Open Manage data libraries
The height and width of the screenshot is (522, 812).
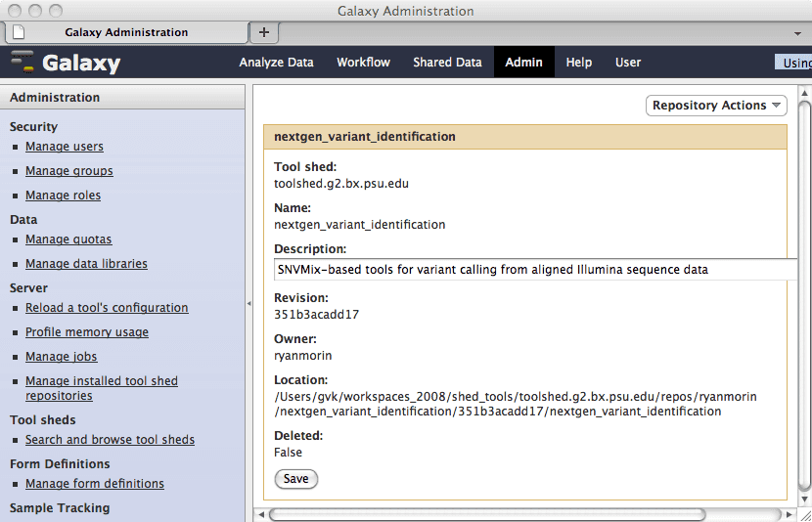coord(86,264)
